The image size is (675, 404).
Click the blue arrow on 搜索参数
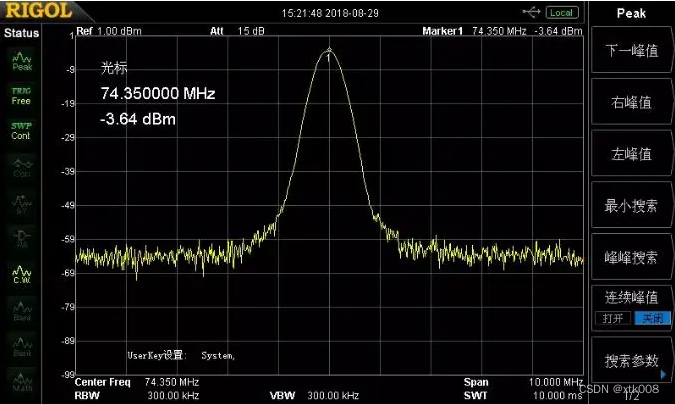click(x=663, y=374)
